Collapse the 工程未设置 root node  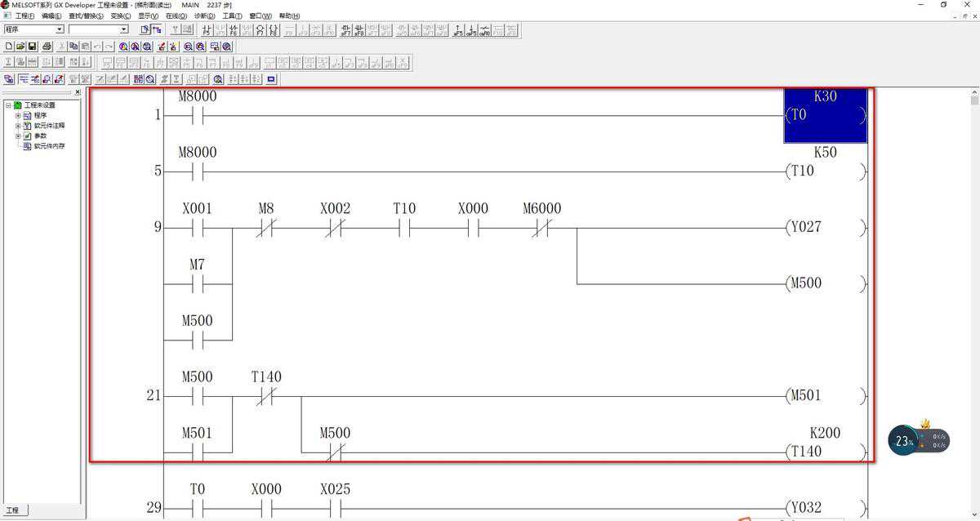(x=8, y=105)
